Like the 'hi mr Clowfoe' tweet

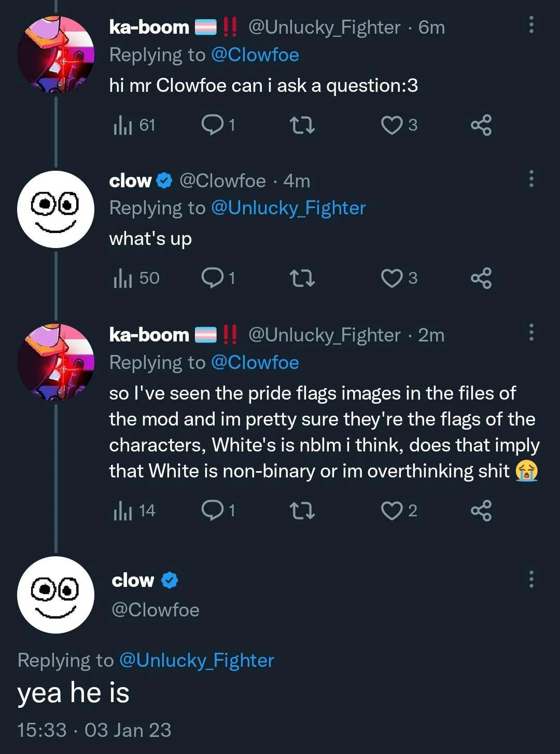(392, 126)
